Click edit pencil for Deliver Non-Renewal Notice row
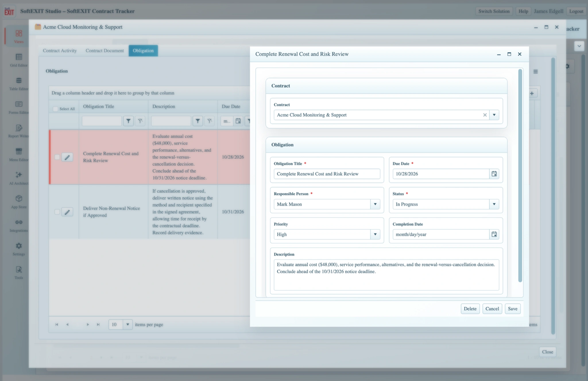 click(67, 212)
